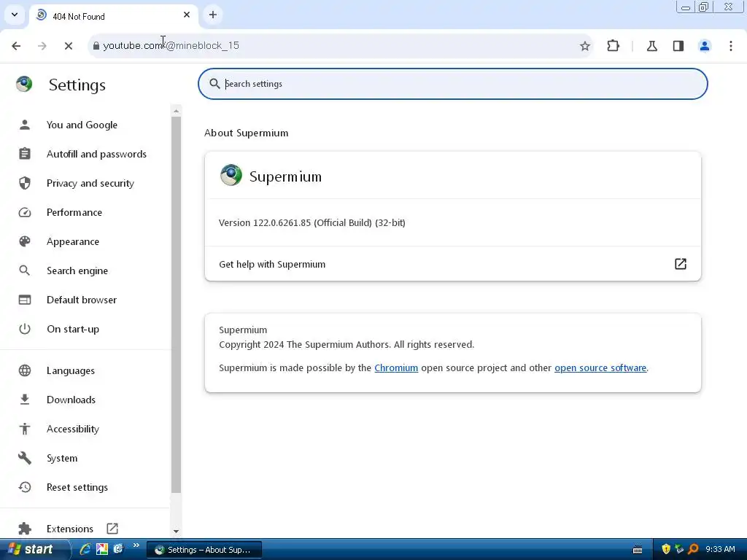Click the Accessibility figure icon

coord(25,429)
